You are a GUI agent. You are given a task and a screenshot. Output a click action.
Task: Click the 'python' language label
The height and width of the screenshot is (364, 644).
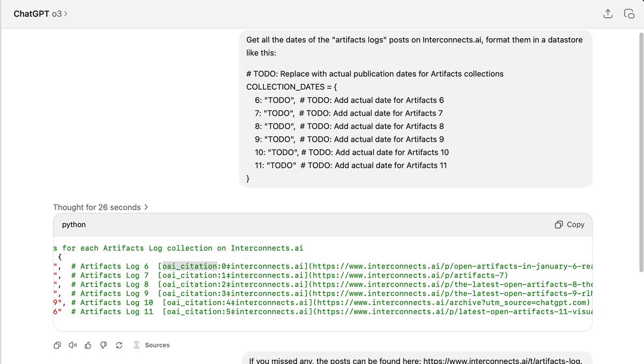(74, 224)
